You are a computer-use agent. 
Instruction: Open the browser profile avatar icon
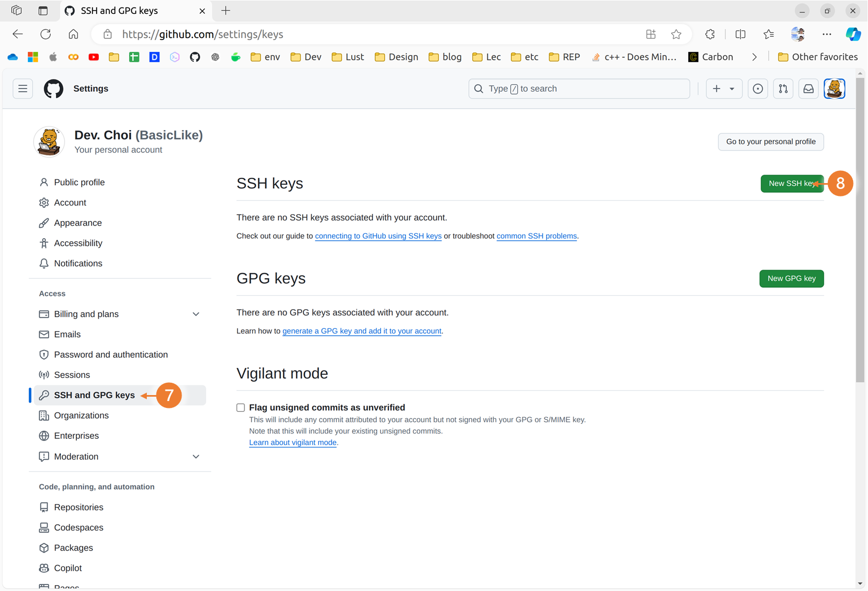point(798,34)
